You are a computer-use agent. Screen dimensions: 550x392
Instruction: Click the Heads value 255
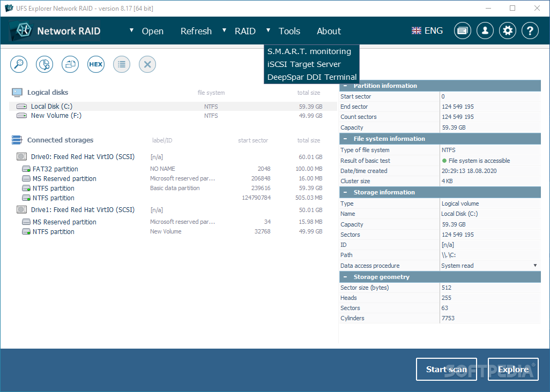coord(447,298)
